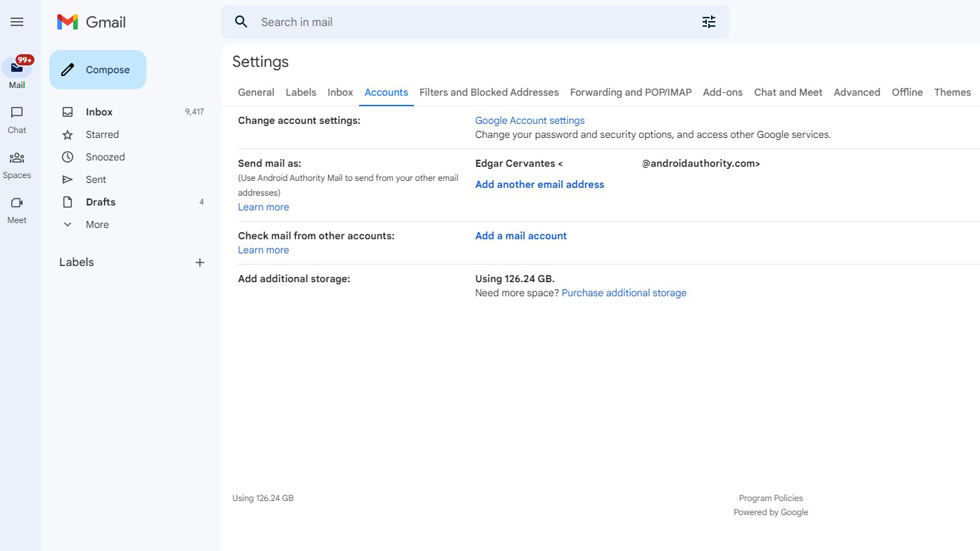The width and height of the screenshot is (980, 551).
Task: Click the search options filter icon
Action: click(708, 23)
